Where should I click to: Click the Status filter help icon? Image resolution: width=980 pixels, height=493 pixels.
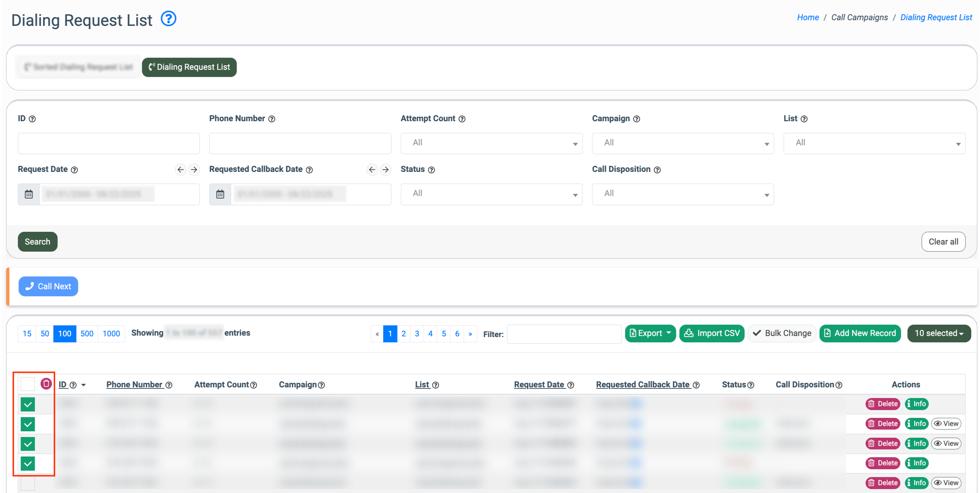coord(431,170)
